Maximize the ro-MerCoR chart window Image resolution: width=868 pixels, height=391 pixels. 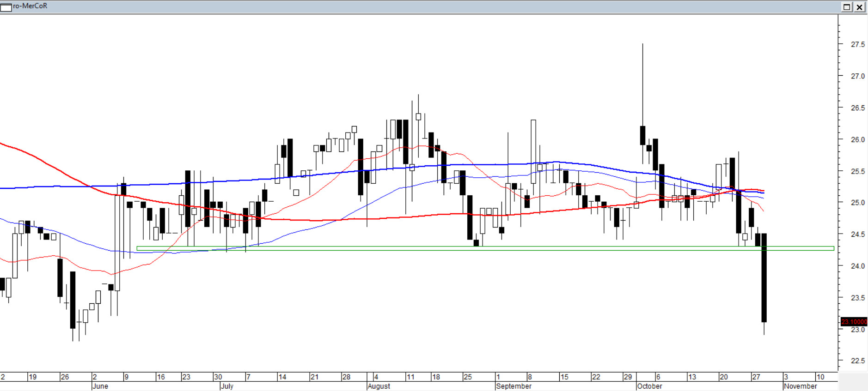(x=847, y=7)
